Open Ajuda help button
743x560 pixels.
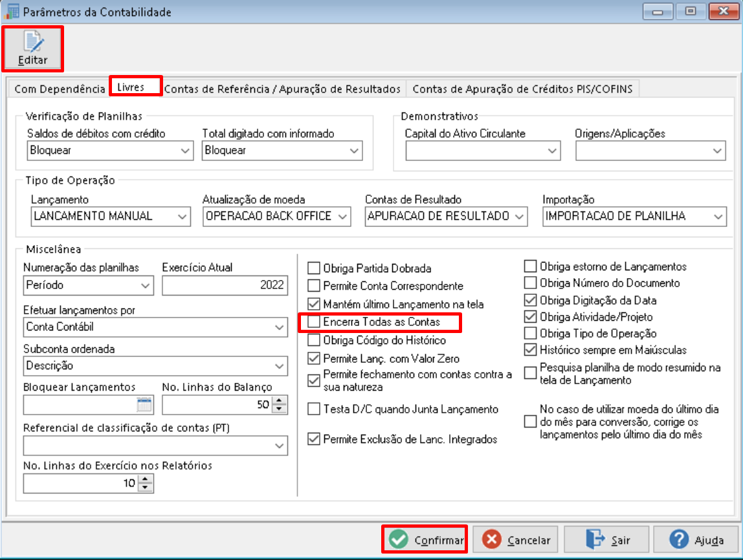click(696, 540)
